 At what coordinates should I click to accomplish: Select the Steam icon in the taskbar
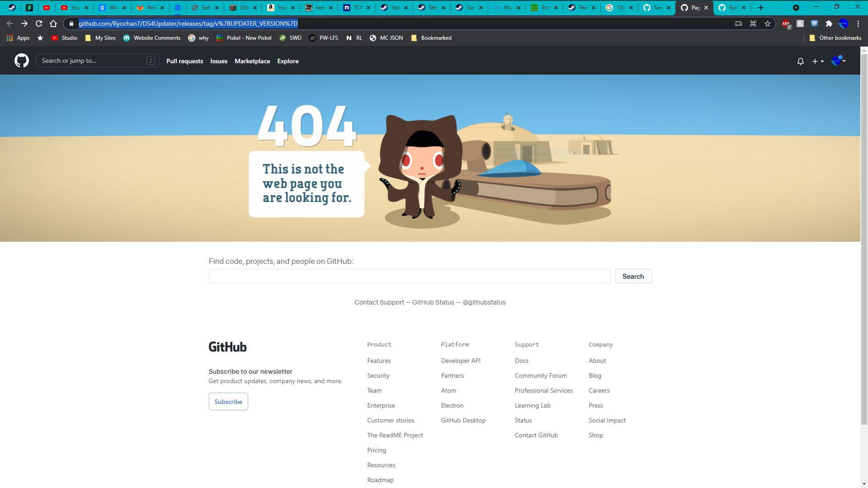(x=12, y=7)
